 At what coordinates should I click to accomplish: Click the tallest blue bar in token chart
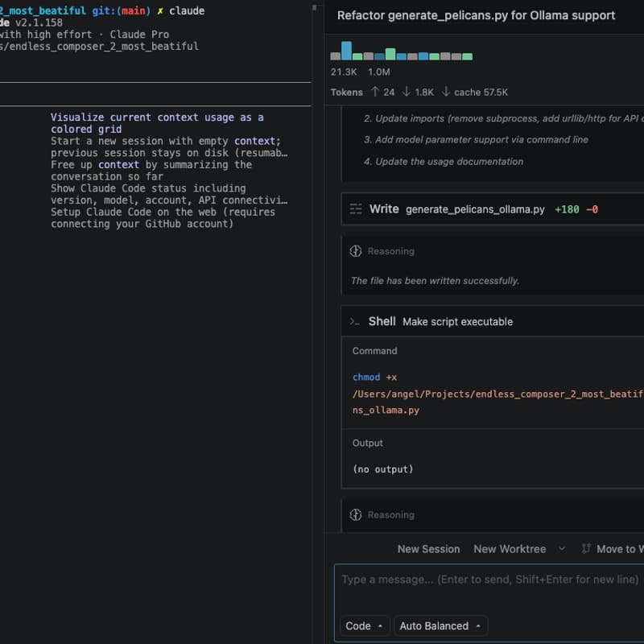[346, 51]
